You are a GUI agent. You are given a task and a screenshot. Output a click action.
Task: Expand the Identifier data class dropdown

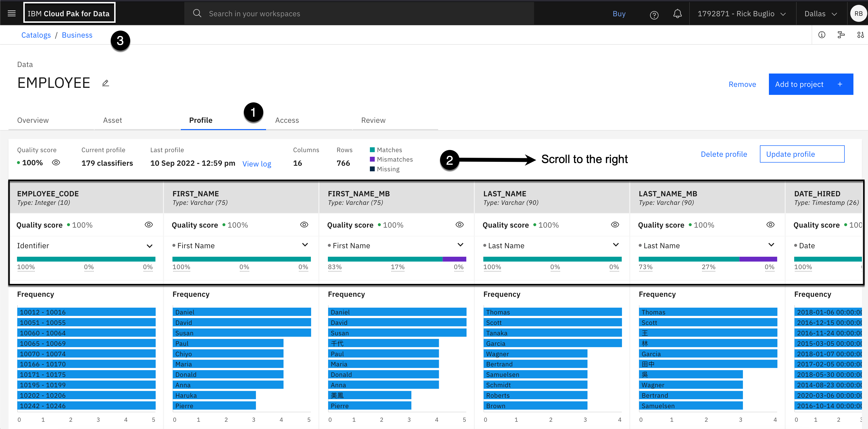pos(150,246)
